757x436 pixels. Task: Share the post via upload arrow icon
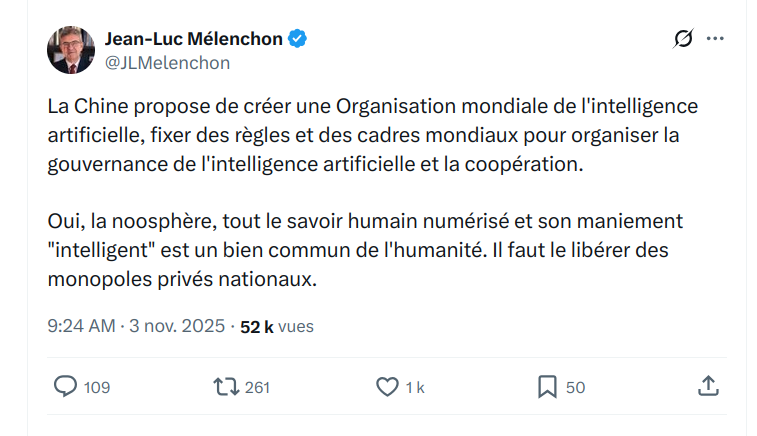click(x=707, y=386)
